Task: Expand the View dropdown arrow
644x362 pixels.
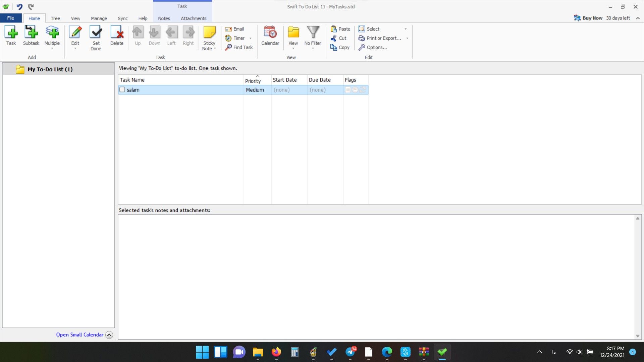Action: (293, 49)
